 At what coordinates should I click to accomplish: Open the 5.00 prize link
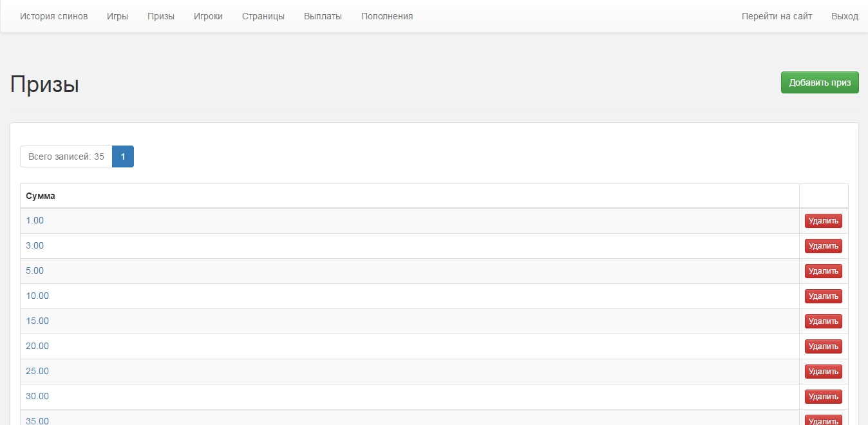tap(35, 270)
